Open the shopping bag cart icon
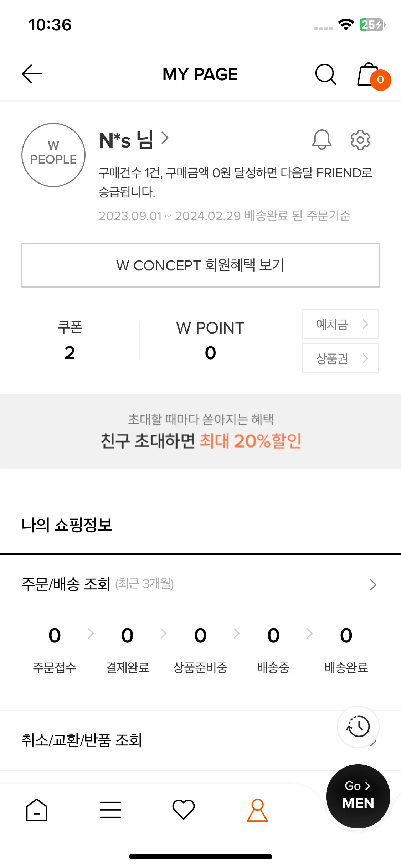Image resolution: width=401 pixels, height=868 pixels. pyautogui.click(x=373, y=76)
